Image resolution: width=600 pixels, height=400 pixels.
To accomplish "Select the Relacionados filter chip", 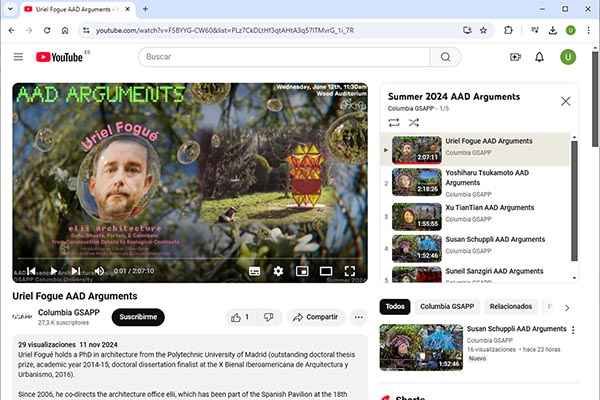I will click(x=510, y=307).
